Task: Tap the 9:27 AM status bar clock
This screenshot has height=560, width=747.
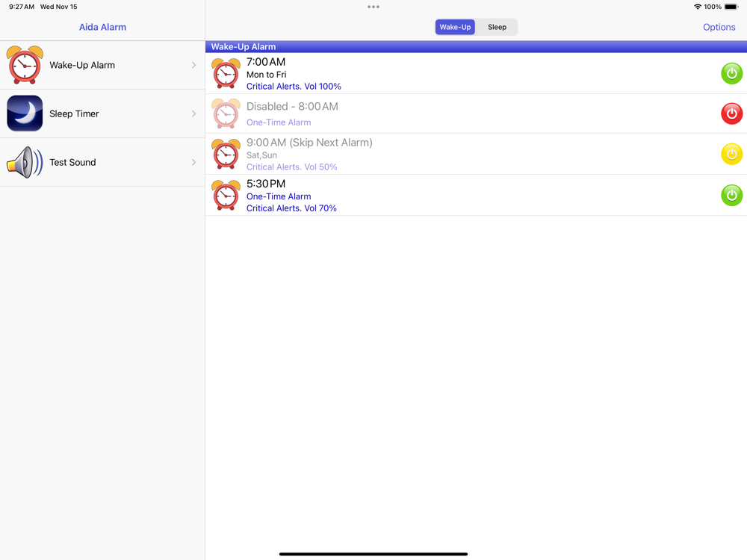Action: tap(22, 7)
